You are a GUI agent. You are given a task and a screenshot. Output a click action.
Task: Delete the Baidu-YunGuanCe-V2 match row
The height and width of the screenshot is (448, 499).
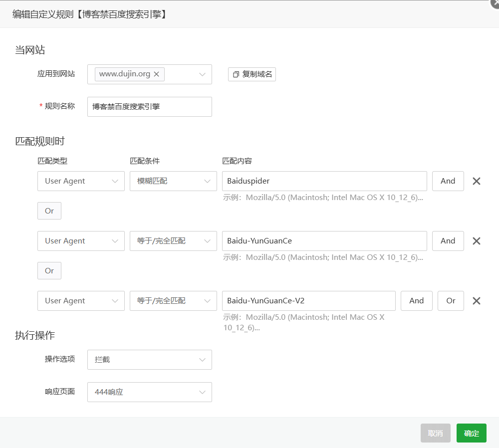[477, 301]
